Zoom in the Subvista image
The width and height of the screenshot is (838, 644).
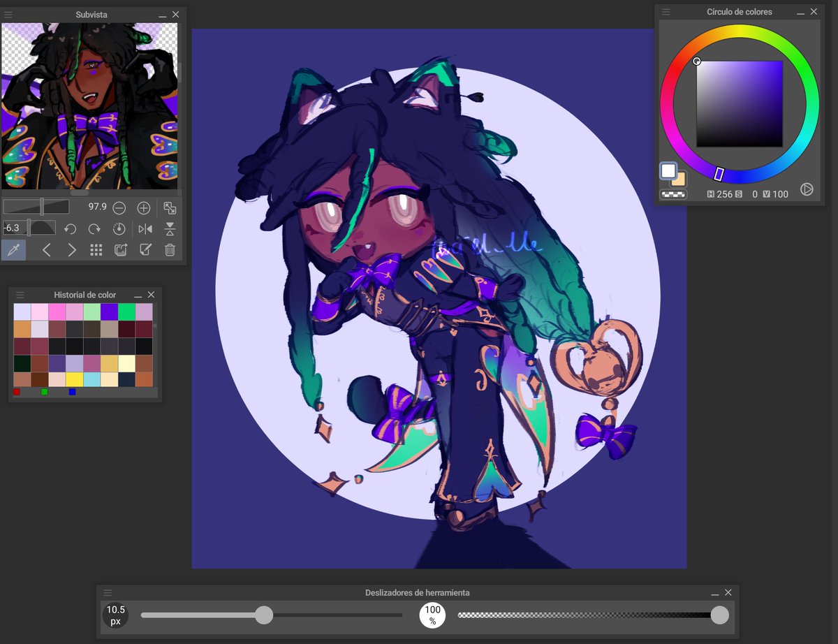coord(144,207)
